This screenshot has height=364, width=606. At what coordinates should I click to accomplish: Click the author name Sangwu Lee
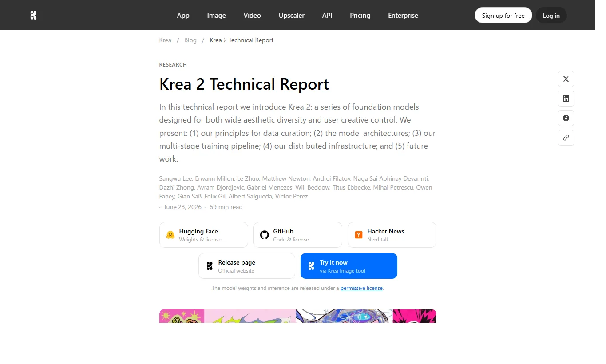tap(175, 178)
